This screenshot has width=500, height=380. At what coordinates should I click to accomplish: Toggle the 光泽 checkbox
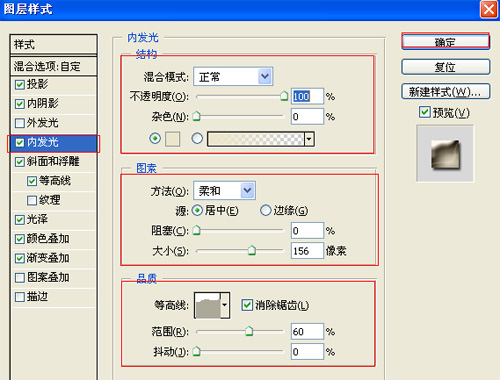20,220
